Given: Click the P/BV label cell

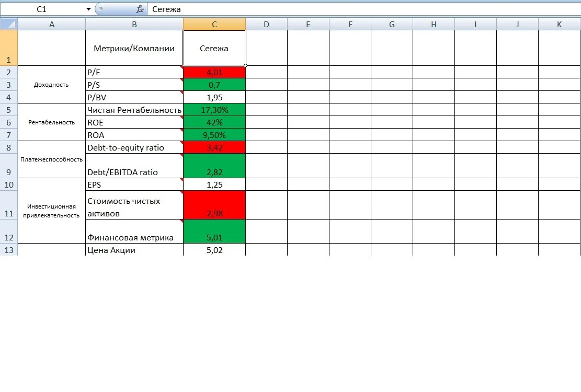Looking at the screenshot, I should (134, 97).
